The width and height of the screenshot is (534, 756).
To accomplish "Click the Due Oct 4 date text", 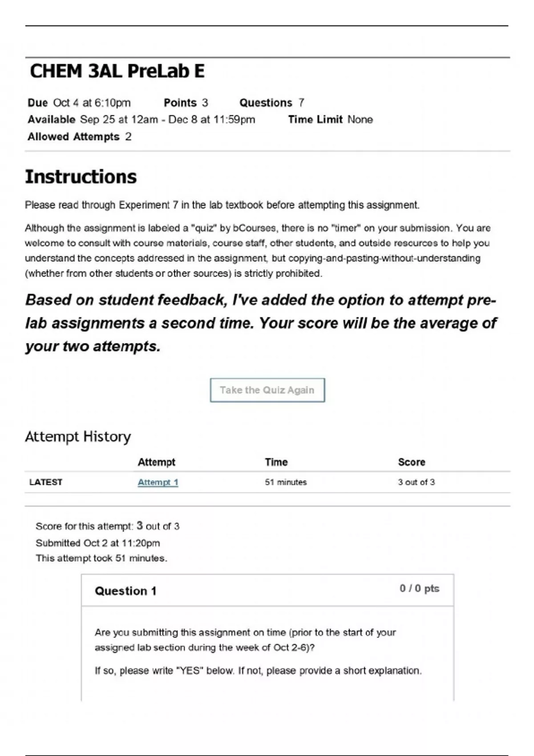I will (x=79, y=102).
